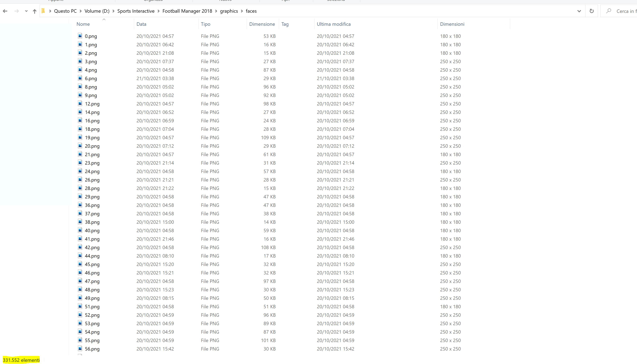Image resolution: width=637 pixels, height=364 pixels.
Task: Select the 2.png file icon
Action: [80, 53]
